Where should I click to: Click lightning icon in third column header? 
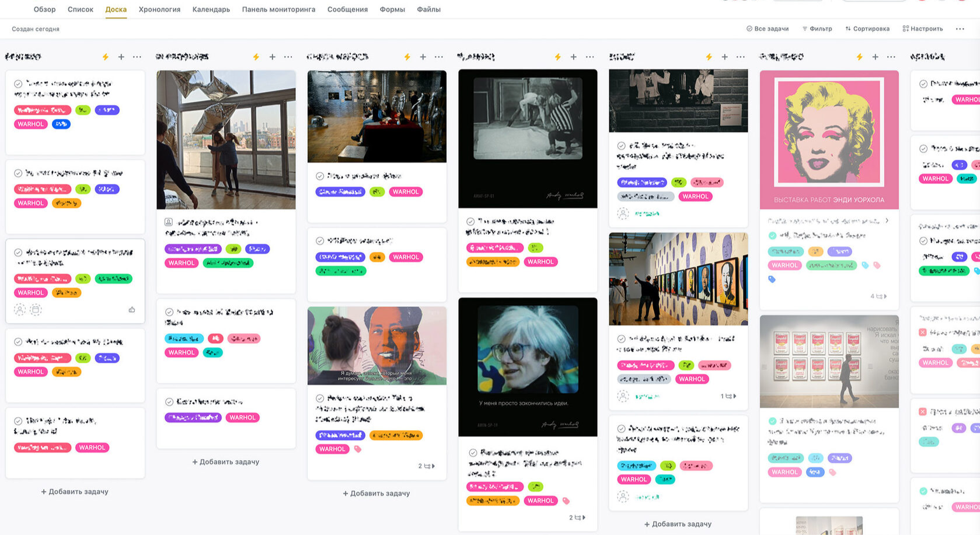tap(407, 57)
